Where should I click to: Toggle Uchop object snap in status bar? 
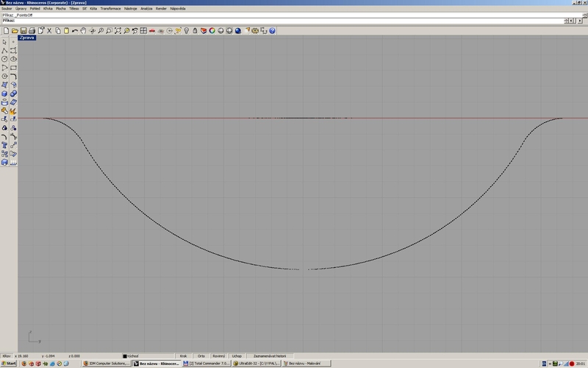237,355
